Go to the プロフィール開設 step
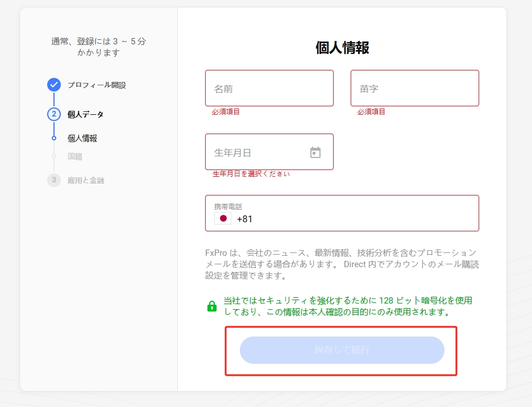The width and height of the screenshot is (532, 407). (x=97, y=85)
